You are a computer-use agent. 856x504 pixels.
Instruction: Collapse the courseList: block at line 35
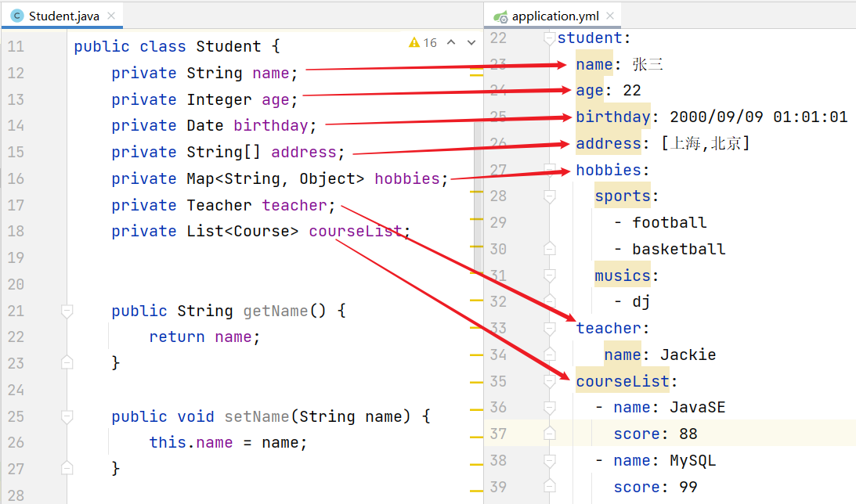click(550, 381)
